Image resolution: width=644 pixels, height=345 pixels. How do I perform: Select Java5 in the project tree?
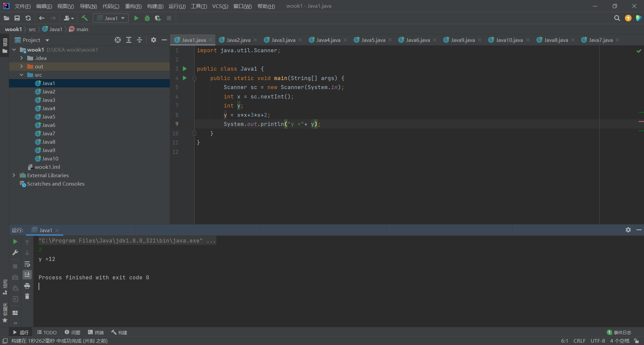[49, 117]
